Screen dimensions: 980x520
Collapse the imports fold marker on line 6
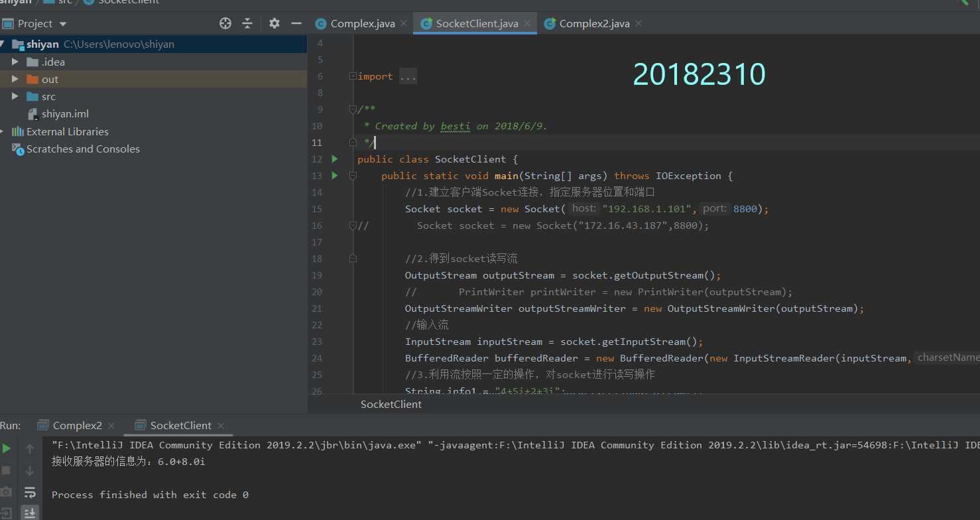point(353,76)
